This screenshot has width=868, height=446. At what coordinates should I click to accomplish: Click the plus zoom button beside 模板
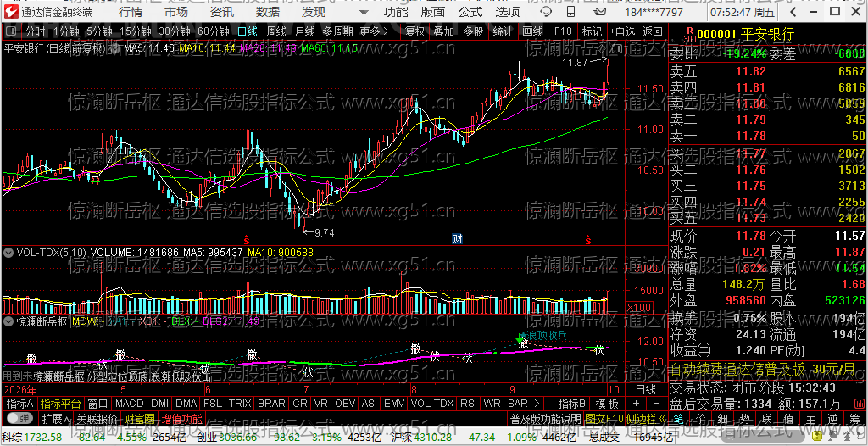[x=636, y=403]
